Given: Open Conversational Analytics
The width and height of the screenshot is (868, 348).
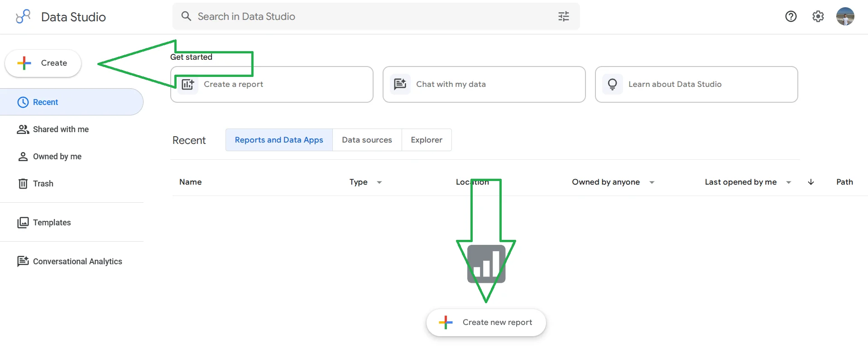Looking at the screenshot, I should click(72, 262).
